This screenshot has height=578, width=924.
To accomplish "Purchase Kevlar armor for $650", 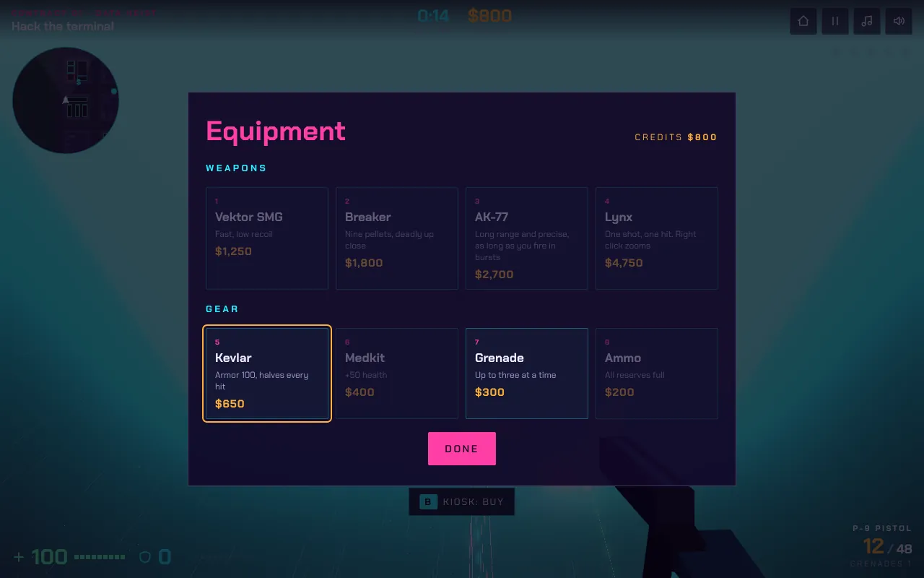I will click(x=267, y=374).
